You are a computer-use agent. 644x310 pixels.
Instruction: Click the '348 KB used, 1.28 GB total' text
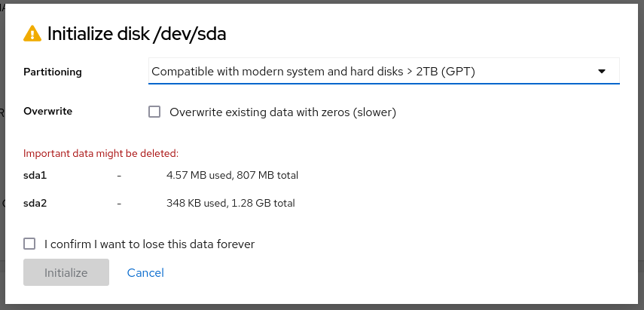click(230, 203)
